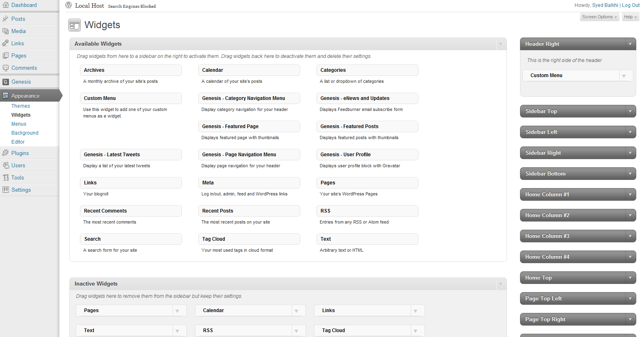Collapse the Header Right widget area
Screen dimensions: 644x337
click(x=630, y=44)
